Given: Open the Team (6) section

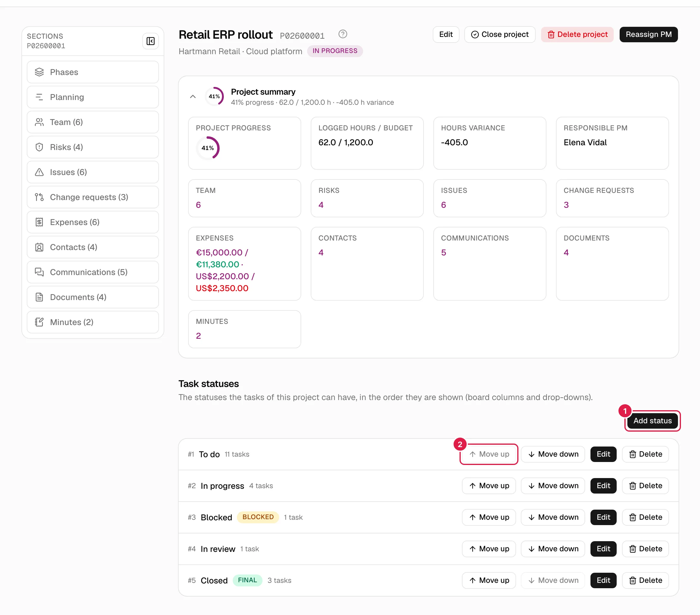Looking at the screenshot, I should pyautogui.click(x=93, y=122).
